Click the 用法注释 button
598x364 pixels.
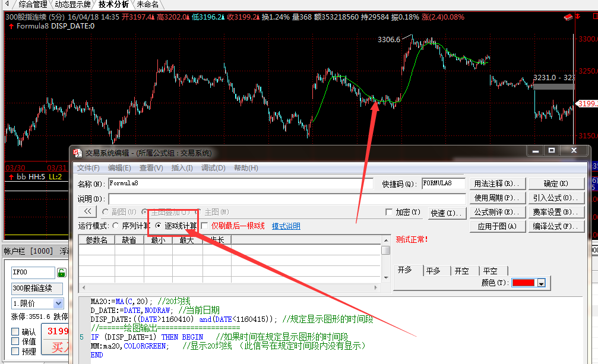[498, 183]
